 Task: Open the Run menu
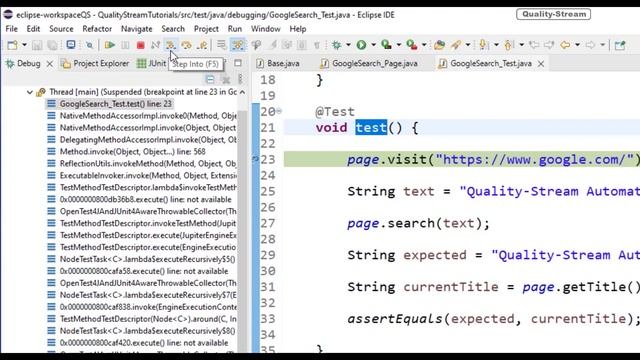[235, 29]
